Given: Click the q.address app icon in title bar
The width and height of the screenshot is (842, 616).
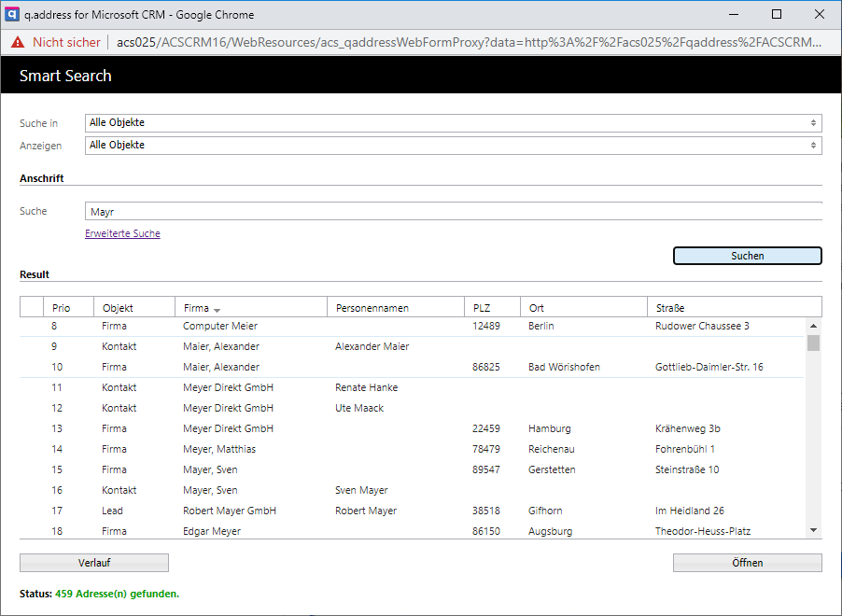Looking at the screenshot, I should tap(12, 14).
